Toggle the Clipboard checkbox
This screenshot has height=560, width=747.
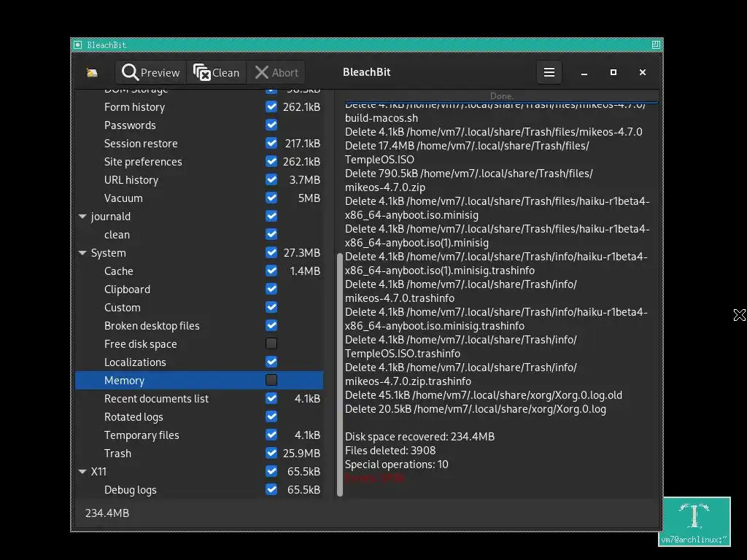pyautogui.click(x=271, y=289)
